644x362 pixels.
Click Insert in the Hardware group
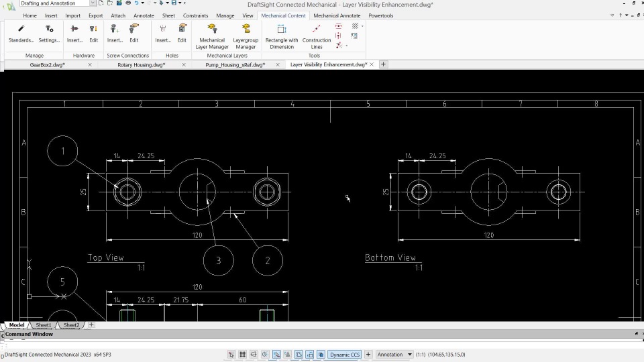pos(74,34)
